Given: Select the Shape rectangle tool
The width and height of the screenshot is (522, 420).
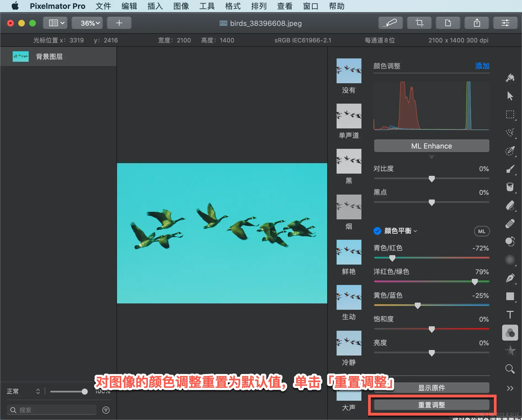Looking at the screenshot, I should (510, 296).
